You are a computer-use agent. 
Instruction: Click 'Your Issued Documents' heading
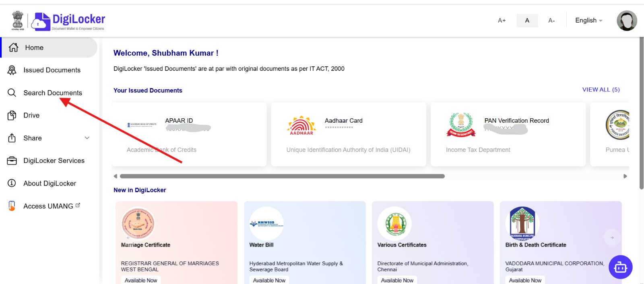click(148, 91)
